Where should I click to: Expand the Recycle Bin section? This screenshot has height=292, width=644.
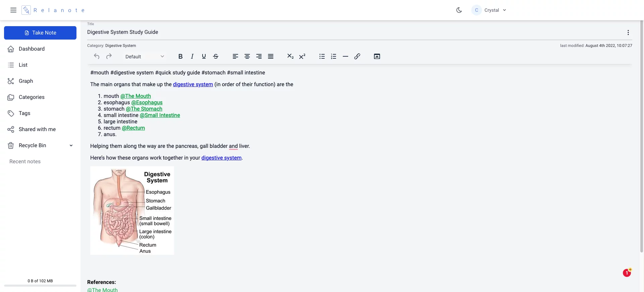pos(71,145)
